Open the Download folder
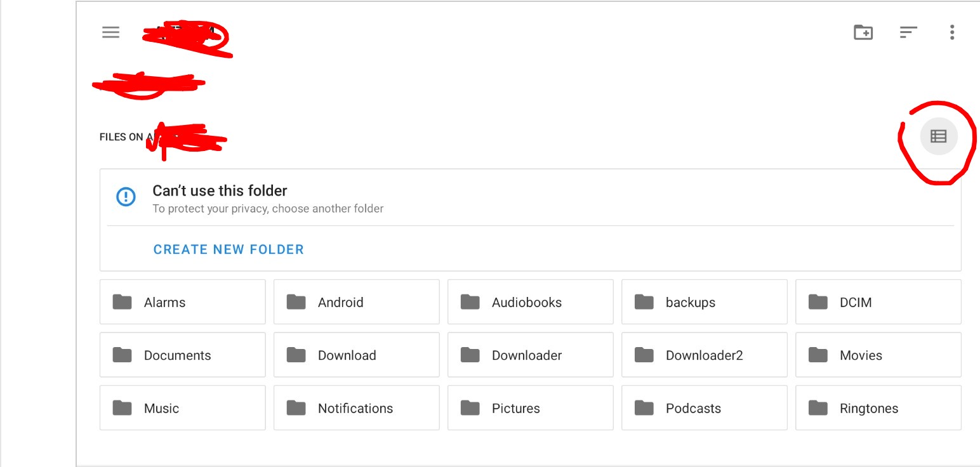 point(356,355)
